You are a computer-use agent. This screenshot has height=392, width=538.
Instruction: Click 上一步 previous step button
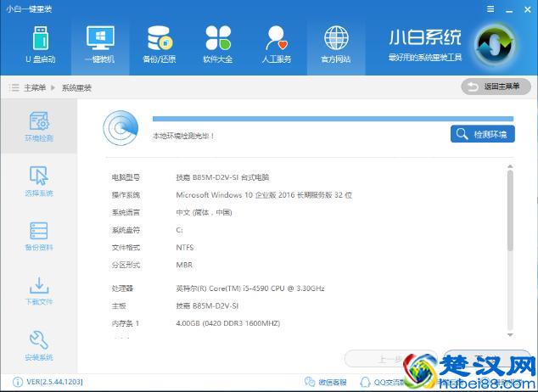click(x=390, y=359)
